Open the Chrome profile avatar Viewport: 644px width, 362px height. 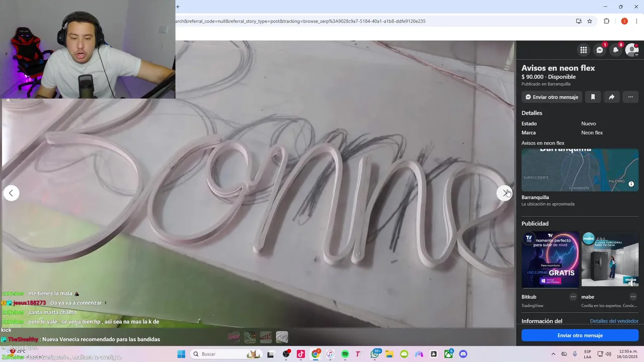pyautogui.click(x=624, y=21)
